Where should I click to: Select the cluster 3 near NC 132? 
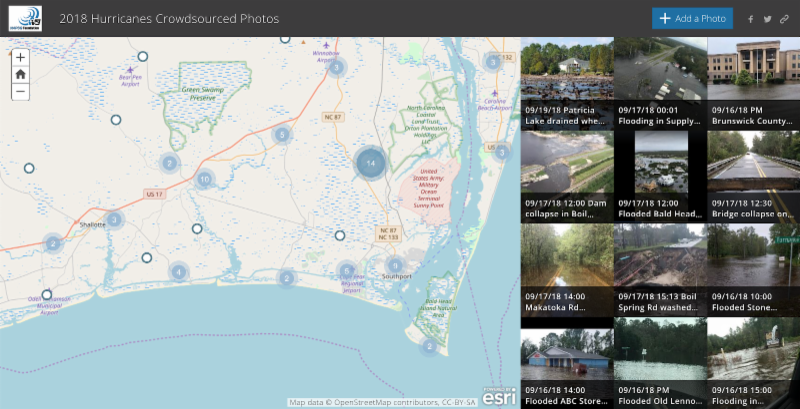click(492, 62)
